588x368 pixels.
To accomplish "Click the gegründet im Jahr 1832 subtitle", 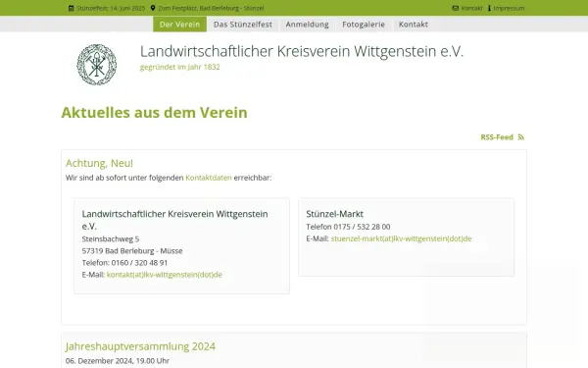I will click(180, 67).
